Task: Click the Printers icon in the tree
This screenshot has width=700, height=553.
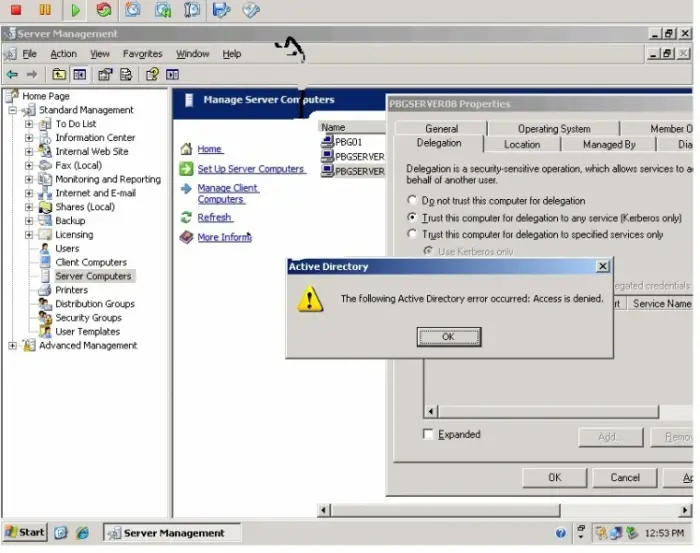Action: (x=45, y=290)
